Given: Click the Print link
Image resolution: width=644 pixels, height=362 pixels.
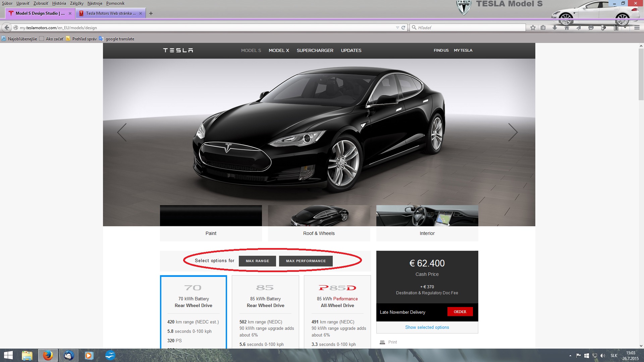Looking at the screenshot, I should 392,342.
